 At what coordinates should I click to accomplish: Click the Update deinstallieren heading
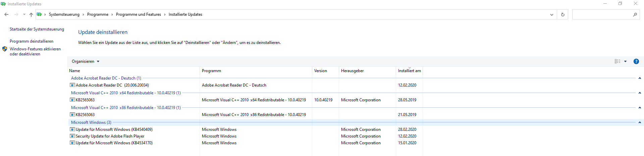[103, 32]
